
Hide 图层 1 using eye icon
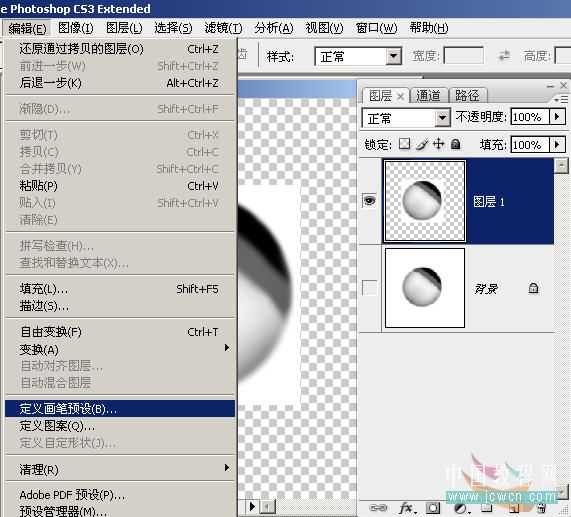(370, 201)
